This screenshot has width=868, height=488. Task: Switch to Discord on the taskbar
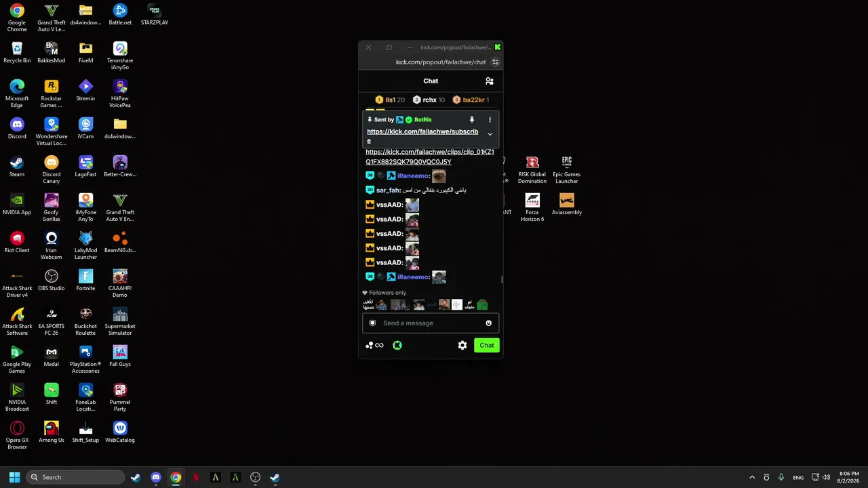click(156, 477)
